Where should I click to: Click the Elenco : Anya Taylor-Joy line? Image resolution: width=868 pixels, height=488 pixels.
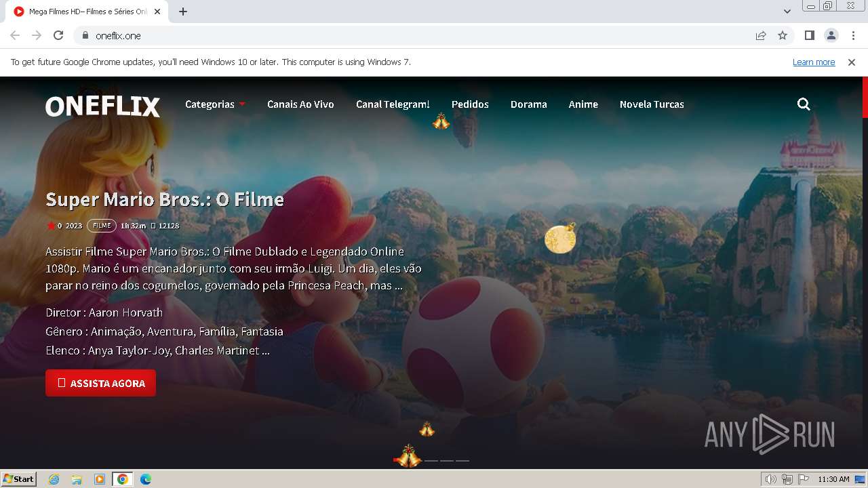click(157, 350)
